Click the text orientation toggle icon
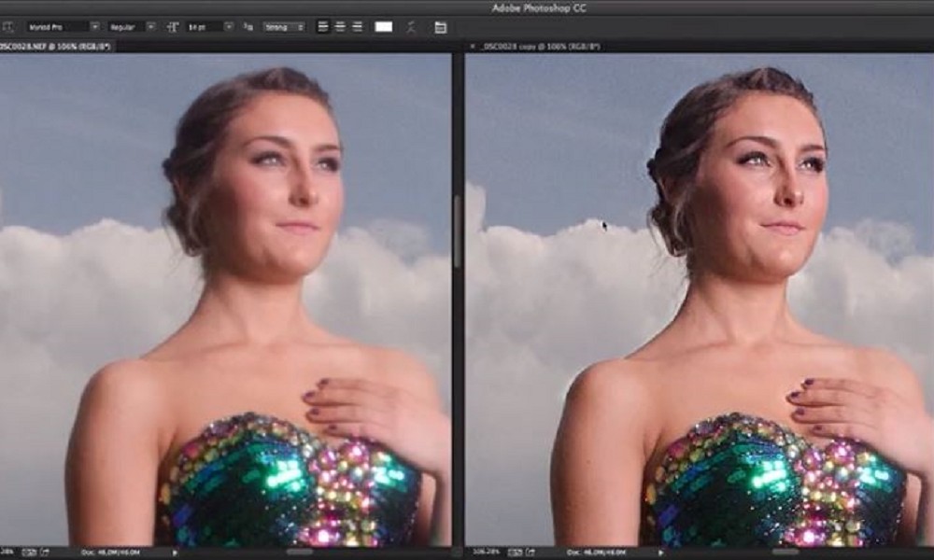The image size is (934, 560). click(x=7, y=27)
